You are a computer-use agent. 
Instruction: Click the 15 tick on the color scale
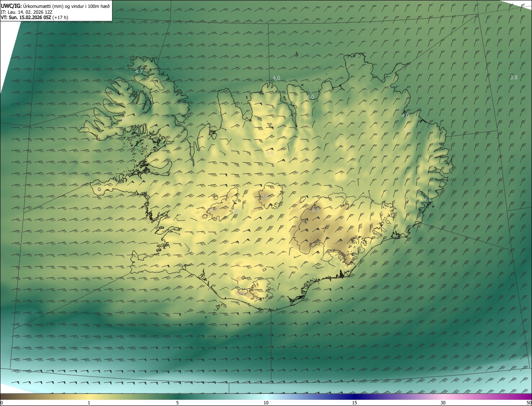pyautogui.click(x=355, y=403)
